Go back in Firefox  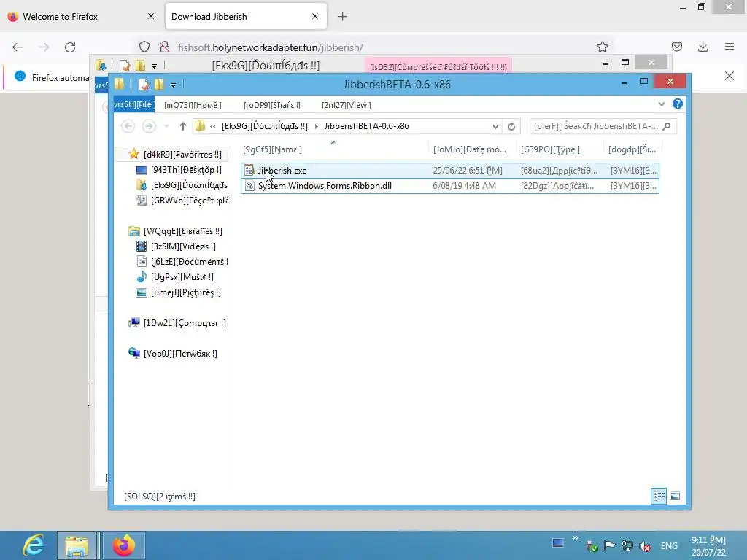pos(18,47)
